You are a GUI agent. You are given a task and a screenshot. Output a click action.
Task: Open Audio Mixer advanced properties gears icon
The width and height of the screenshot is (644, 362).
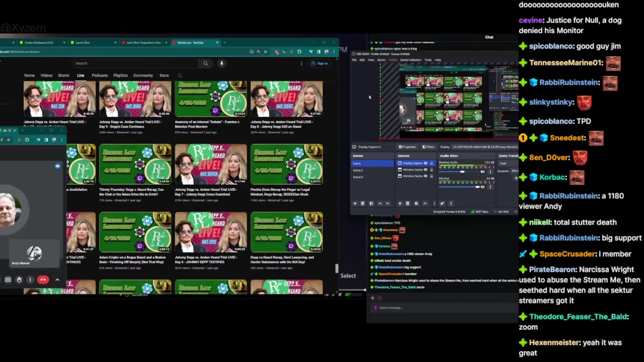pos(442,203)
